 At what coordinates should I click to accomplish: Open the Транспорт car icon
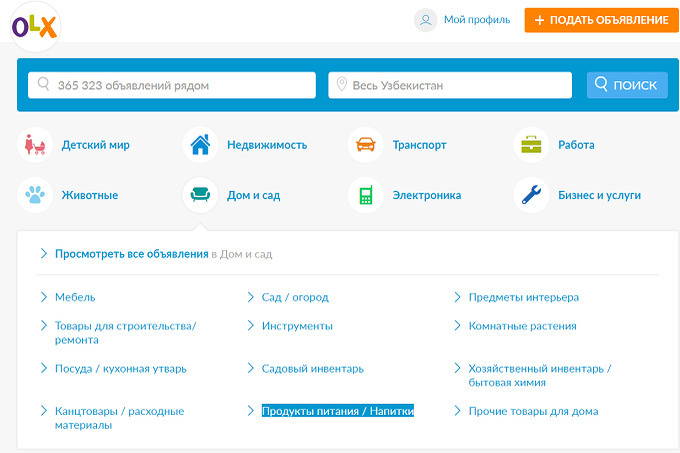click(365, 145)
